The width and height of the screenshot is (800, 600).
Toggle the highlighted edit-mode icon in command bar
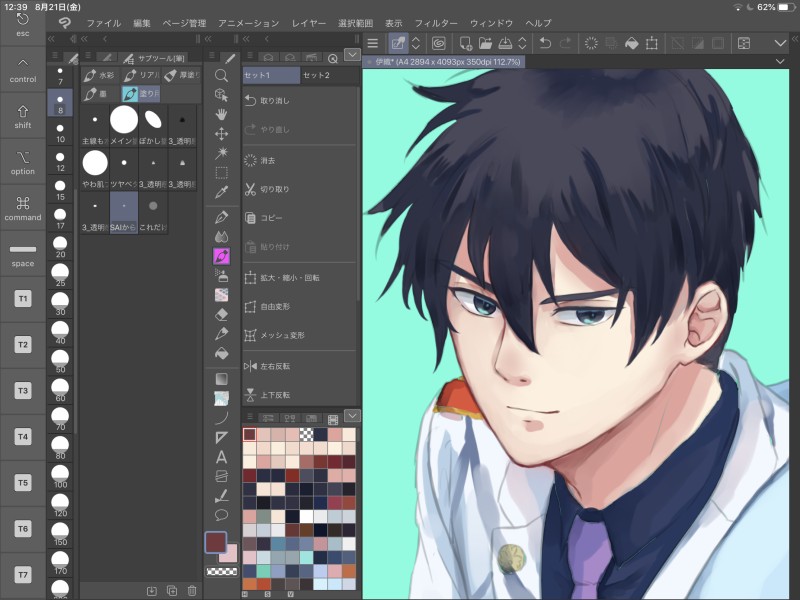[398, 43]
